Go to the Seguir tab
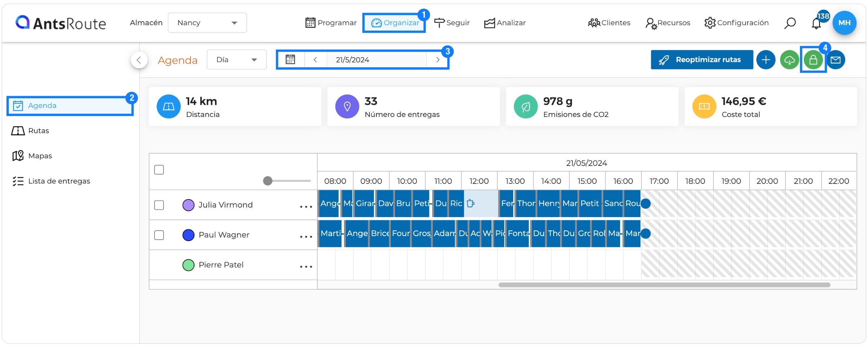Viewport: 868px width, 348px height. [452, 23]
